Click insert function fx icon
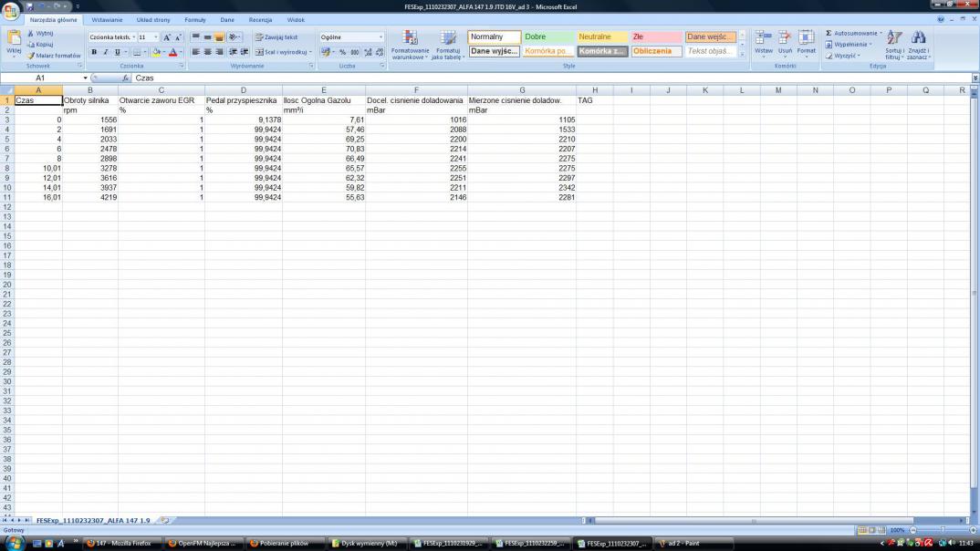The image size is (980, 551). click(125, 78)
